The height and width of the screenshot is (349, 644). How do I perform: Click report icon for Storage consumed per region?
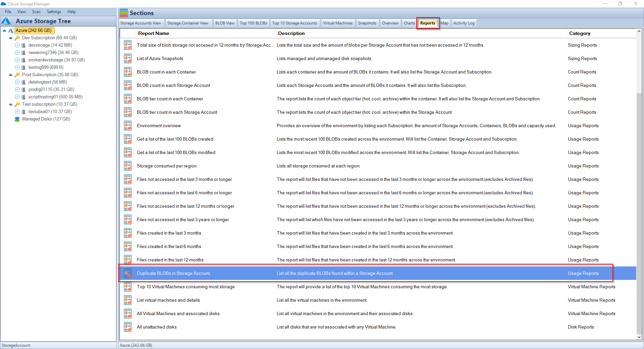(x=128, y=166)
